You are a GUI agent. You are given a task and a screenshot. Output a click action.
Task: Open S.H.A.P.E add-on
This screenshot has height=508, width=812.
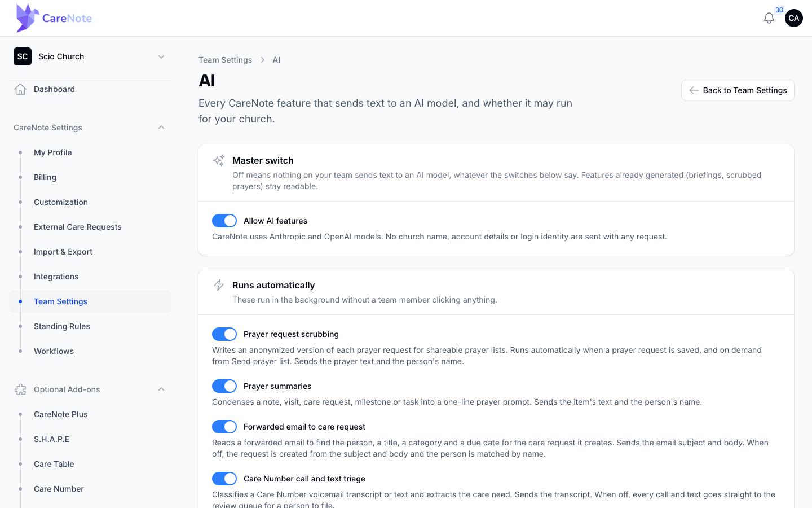pyautogui.click(x=90, y=439)
